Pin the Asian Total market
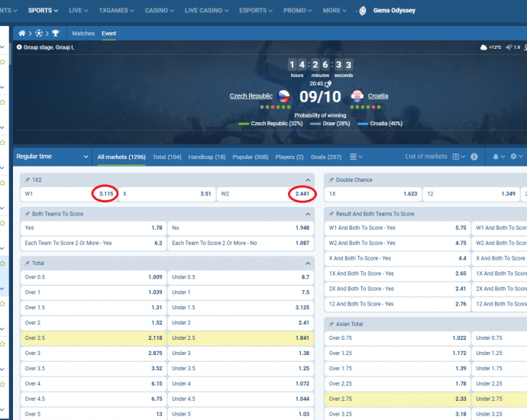 [x=331, y=325]
